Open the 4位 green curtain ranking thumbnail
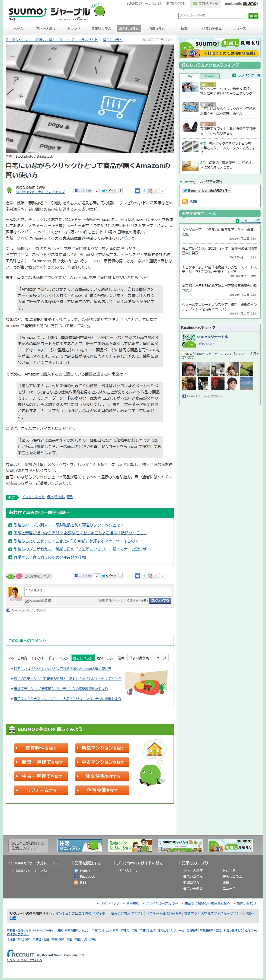Viewport: 266px width, 980px height. (190, 147)
